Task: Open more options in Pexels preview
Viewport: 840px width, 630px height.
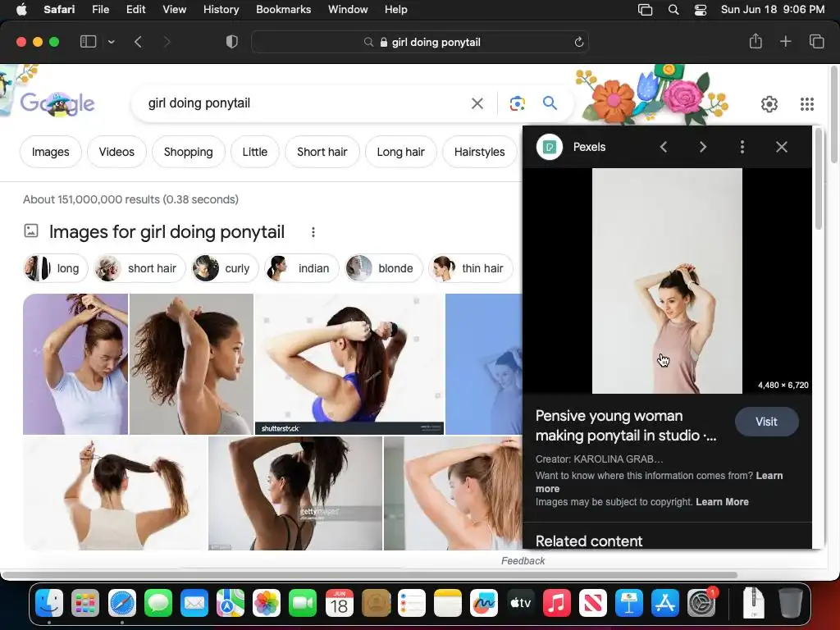Action: (742, 147)
